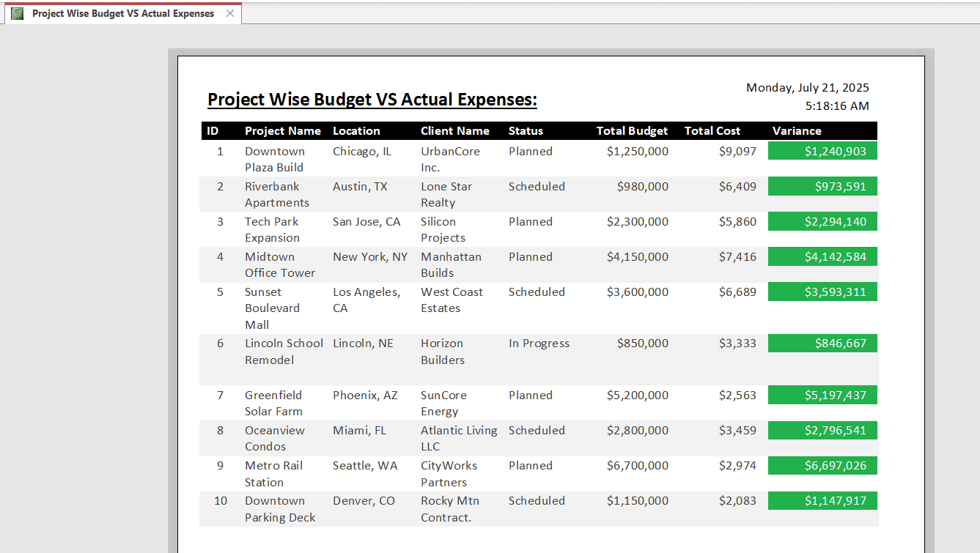980x553 pixels.
Task: Click the report icon on the tab
Action: [18, 13]
